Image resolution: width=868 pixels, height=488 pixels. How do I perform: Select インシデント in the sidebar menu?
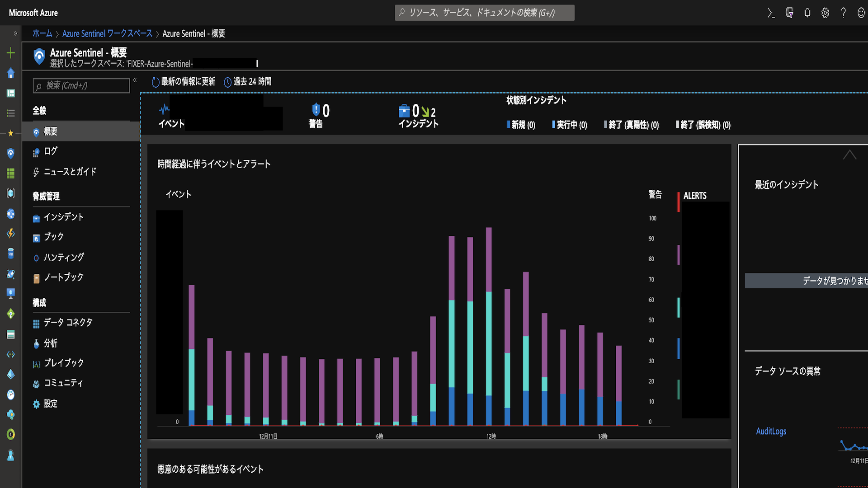64,217
